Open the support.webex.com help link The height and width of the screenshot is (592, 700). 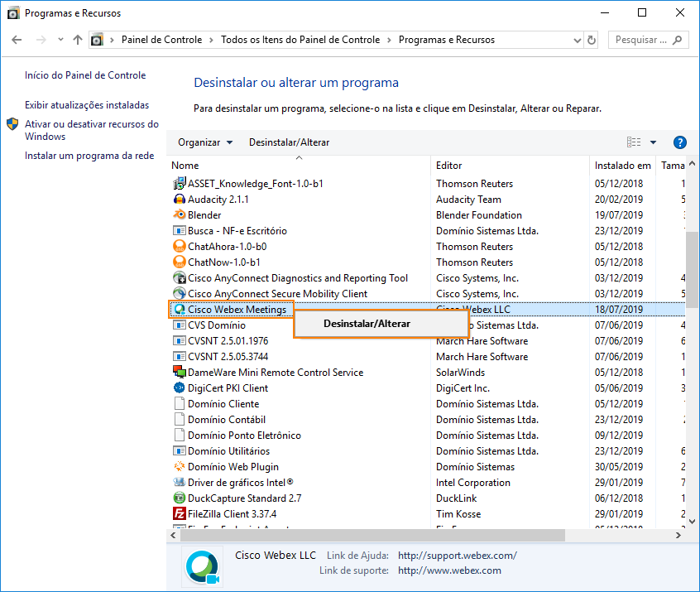(457, 556)
